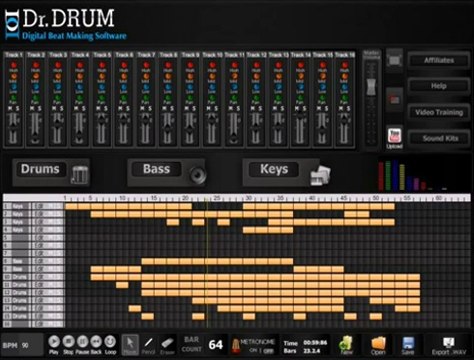Click the red icon below the screen icon
The width and height of the screenshot is (474, 360).
point(395,99)
